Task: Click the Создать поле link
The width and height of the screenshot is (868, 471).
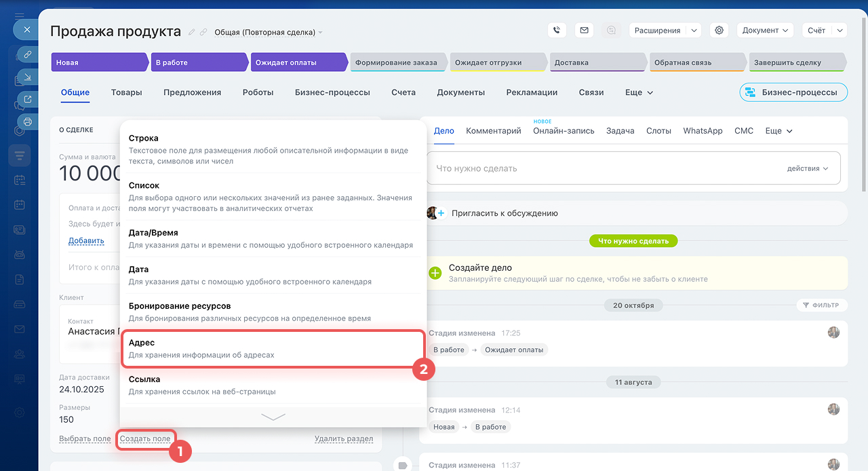Action: point(145,438)
